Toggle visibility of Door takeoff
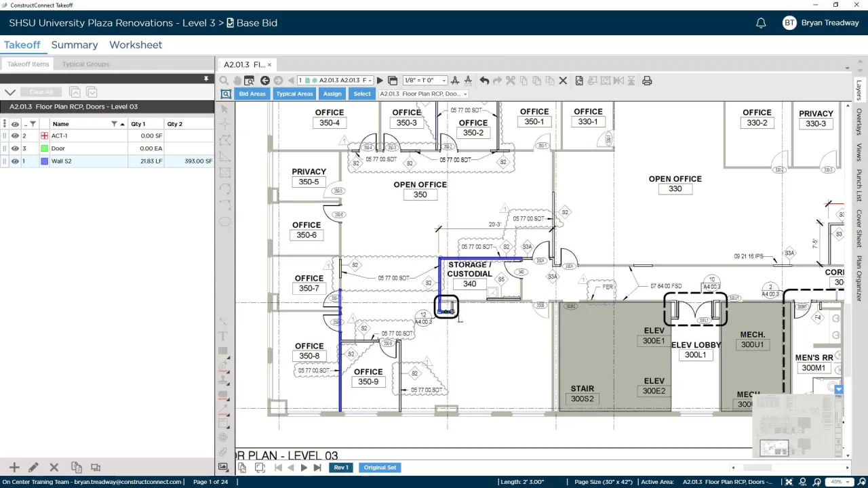The height and width of the screenshot is (488, 868). pos(15,148)
